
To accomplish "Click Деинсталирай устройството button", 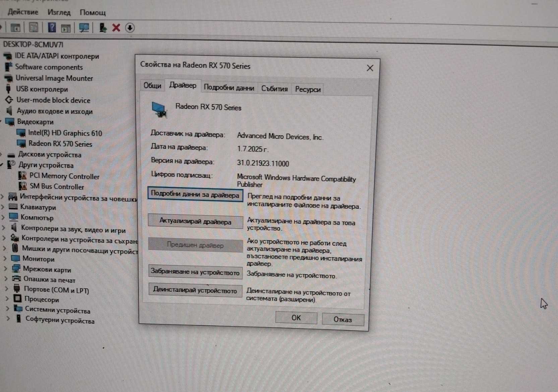I will click(x=195, y=290).
